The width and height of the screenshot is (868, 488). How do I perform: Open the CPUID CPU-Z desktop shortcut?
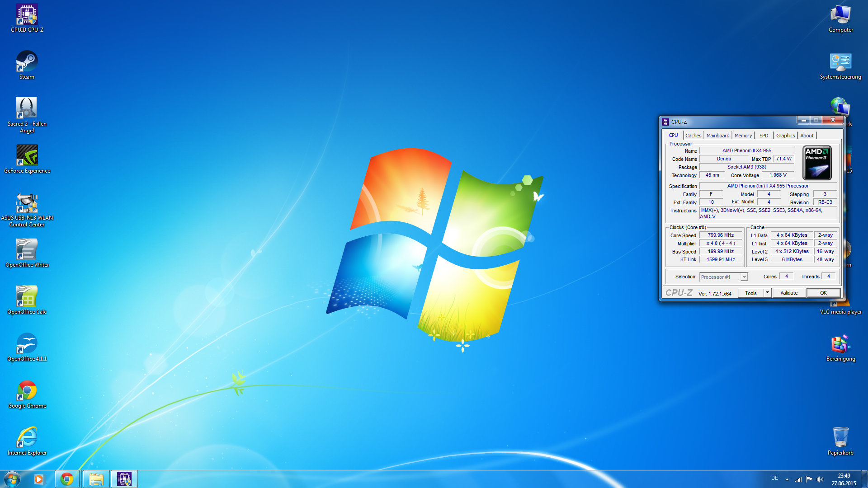[27, 15]
